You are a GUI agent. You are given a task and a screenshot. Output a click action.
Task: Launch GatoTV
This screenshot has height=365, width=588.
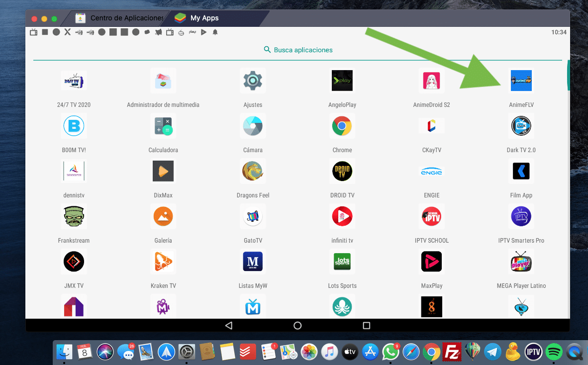pyautogui.click(x=253, y=216)
